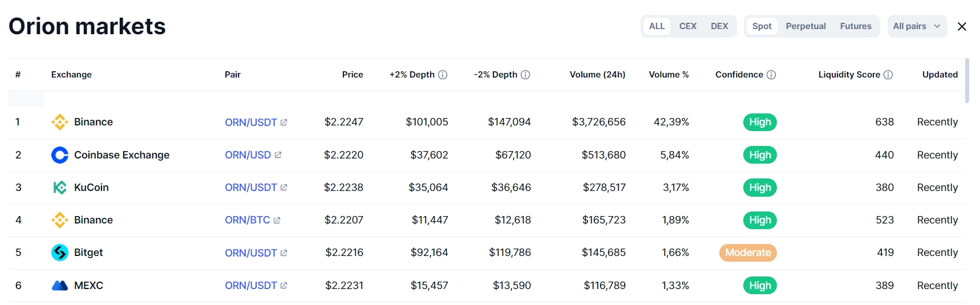Sort by Updated column header
This screenshot has height=305, width=980.
click(940, 75)
